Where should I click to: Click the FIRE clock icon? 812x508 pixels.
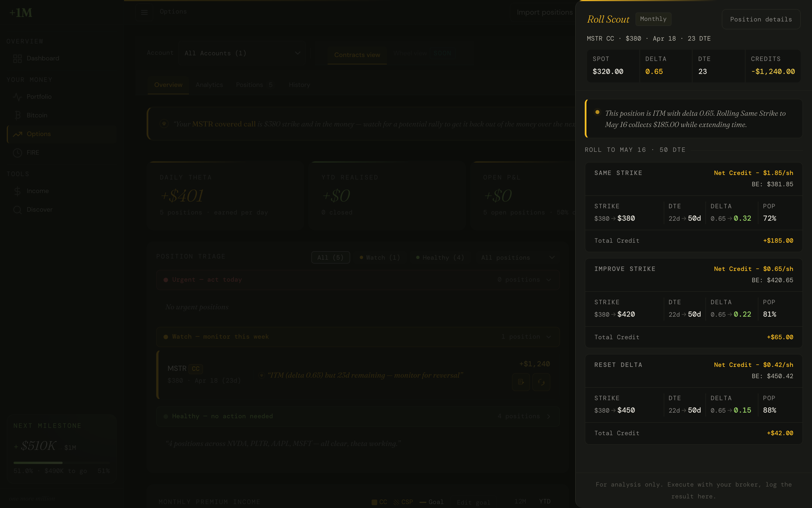click(x=17, y=152)
